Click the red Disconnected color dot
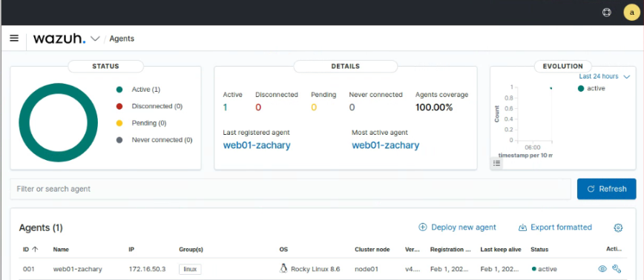 coord(119,106)
